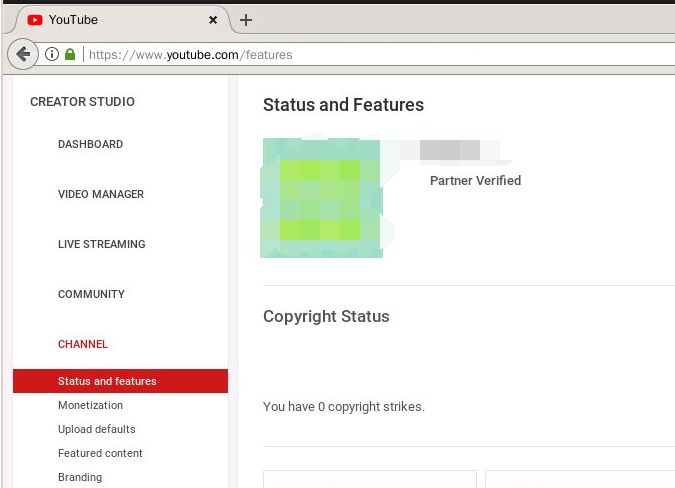This screenshot has height=488, width=675.
Task: Click the browser back arrow button
Action: click(23, 54)
